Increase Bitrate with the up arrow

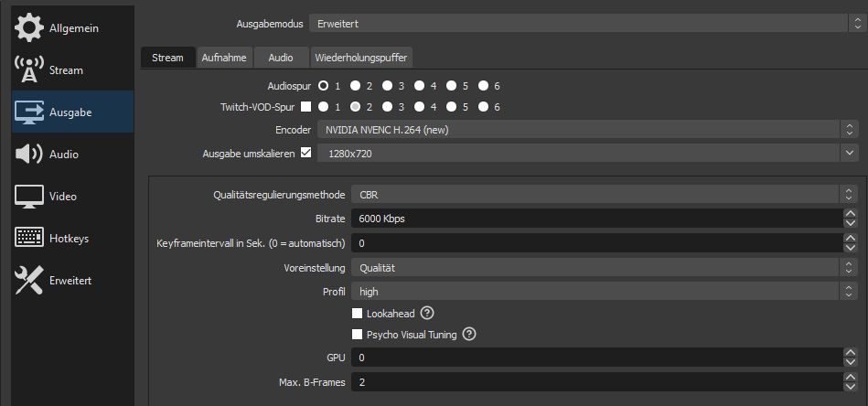(850, 214)
